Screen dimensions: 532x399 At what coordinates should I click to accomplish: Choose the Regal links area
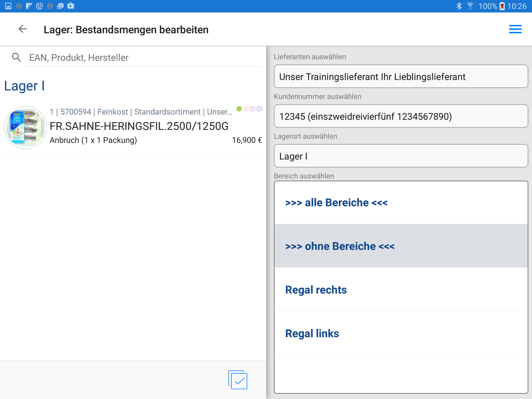coord(401,334)
